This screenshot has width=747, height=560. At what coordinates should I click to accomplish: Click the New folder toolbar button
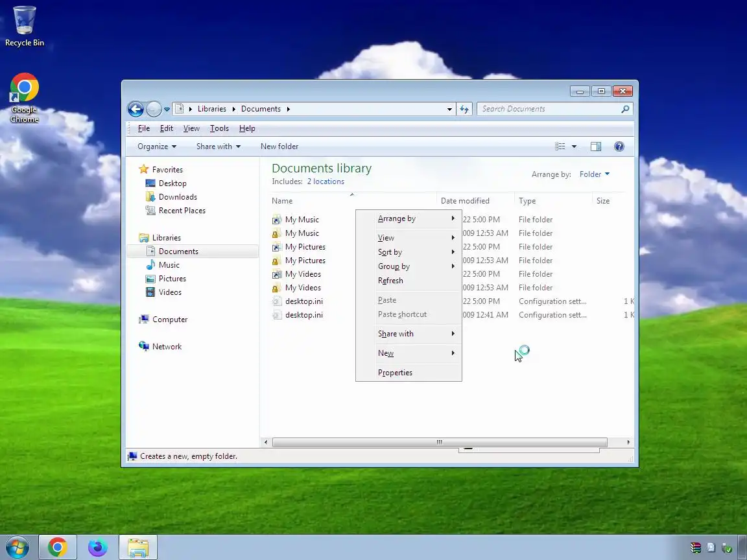tap(279, 146)
